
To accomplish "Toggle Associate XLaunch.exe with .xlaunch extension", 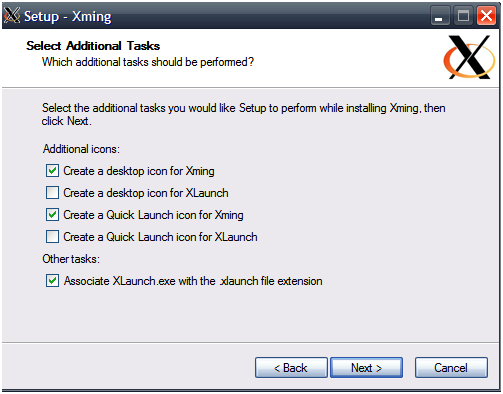I will click(x=52, y=281).
